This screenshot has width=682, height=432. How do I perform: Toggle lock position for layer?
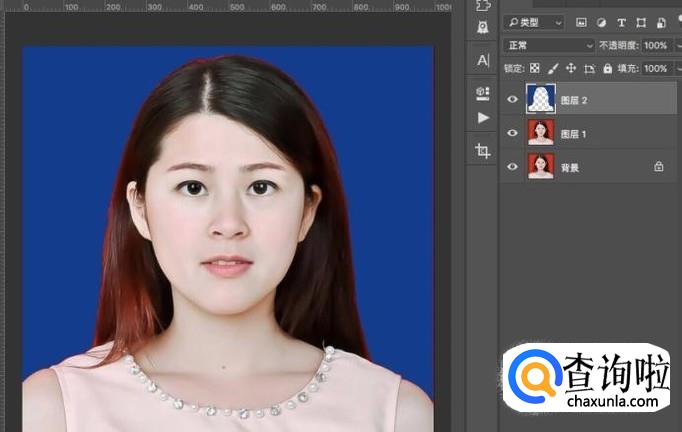[570, 69]
